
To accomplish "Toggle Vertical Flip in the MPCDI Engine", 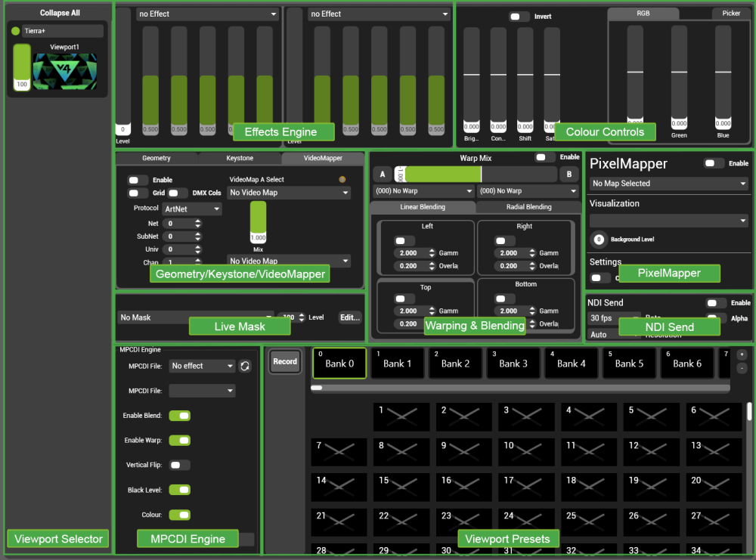I will pyautogui.click(x=179, y=465).
